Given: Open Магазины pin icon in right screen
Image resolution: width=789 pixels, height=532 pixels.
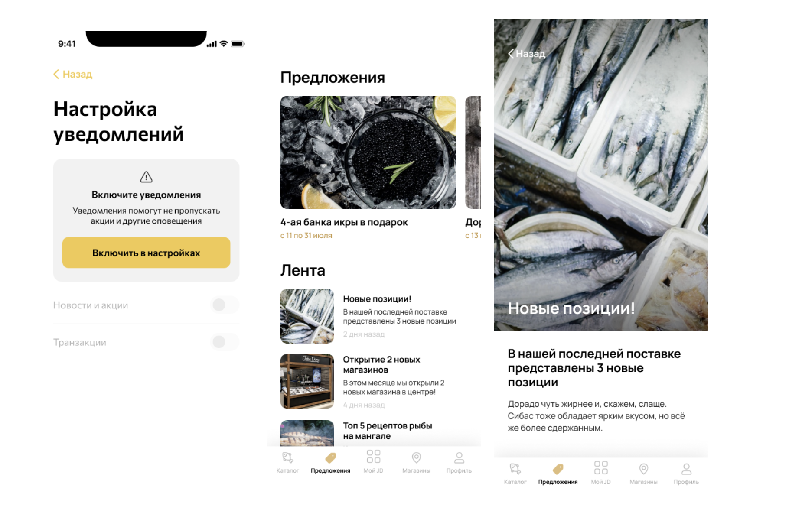Looking at the screenshot, I should [x=644, y=469].
